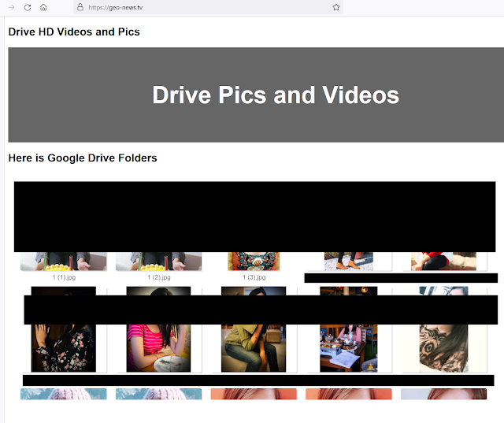Click the Drive Pics and Videos banner

tap(256, 95)
